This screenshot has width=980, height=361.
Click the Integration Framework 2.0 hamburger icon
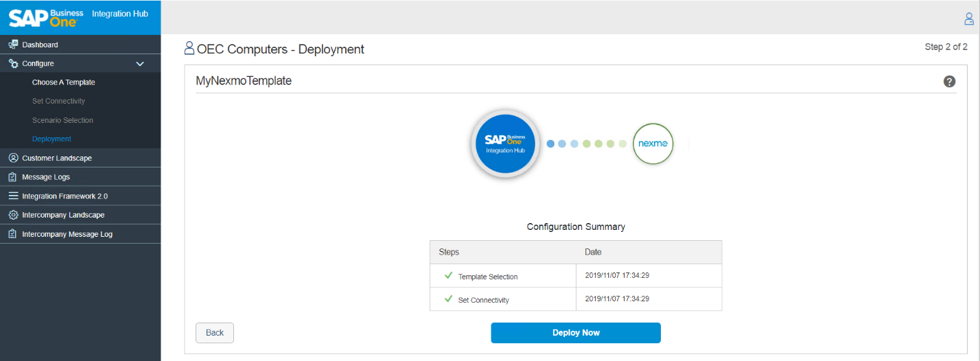13,196
